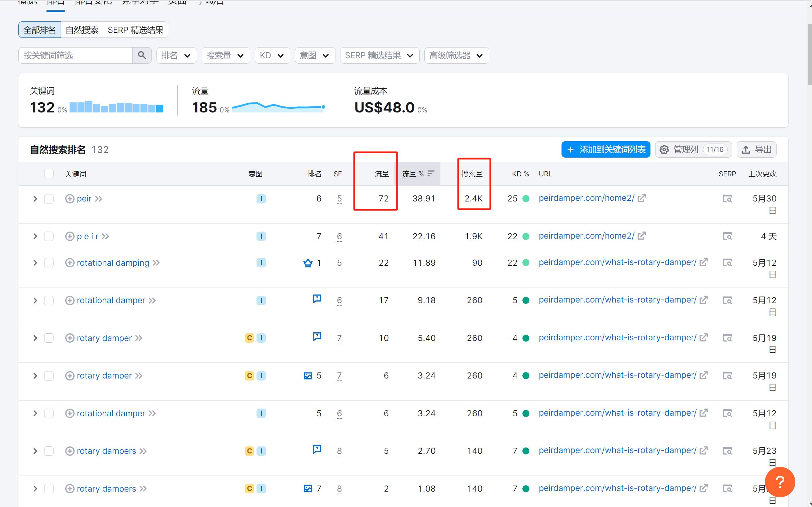View the SERP snapshot icon for p e i r row
Image resolution: width=812 pixels, height=507 pixels.
coord(727,236)
